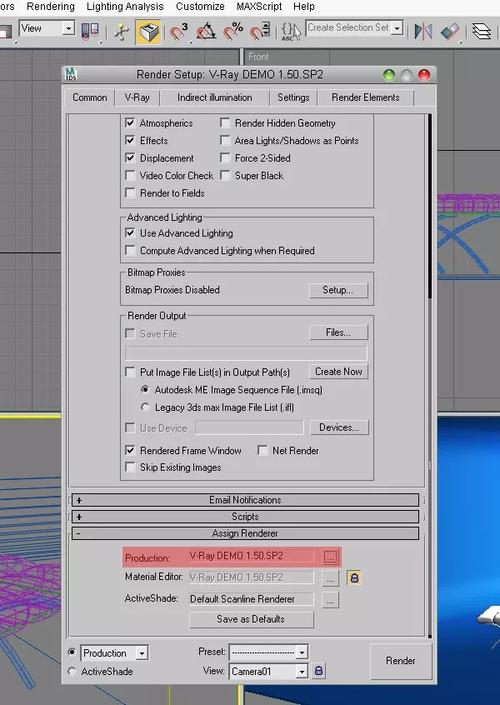Enable Video Color Check
This screenshot has width=500, height=705.
click(130, 175)
